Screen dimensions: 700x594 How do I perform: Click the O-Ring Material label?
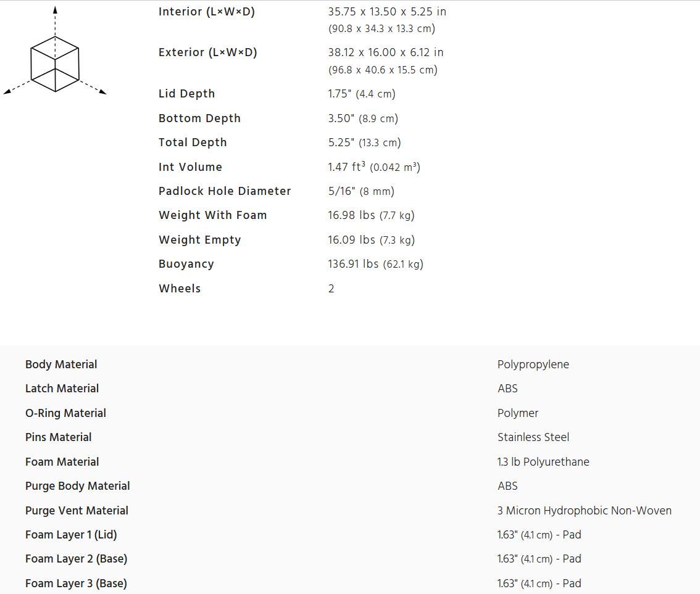point(65,413)
